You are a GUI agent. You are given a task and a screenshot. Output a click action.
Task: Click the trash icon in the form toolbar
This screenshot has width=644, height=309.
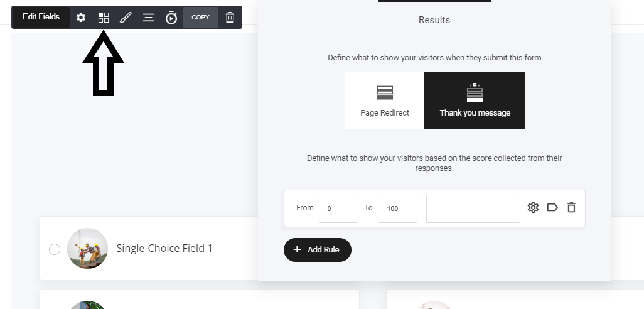pos(230,18)
